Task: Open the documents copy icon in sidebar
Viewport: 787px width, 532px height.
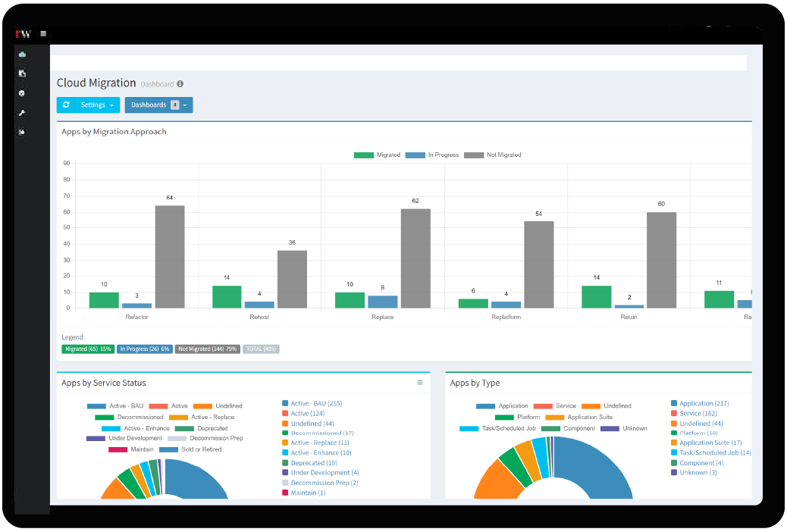Action: pos(22,74)
